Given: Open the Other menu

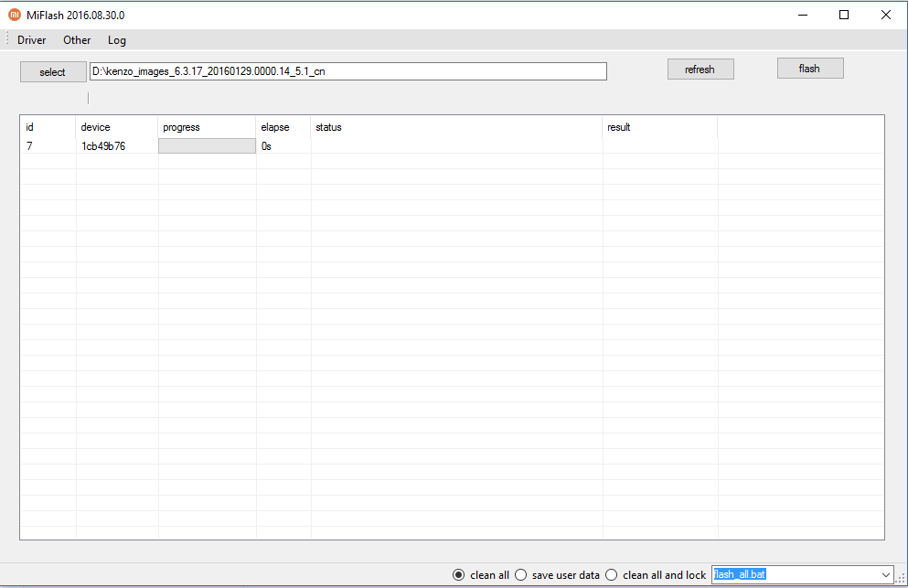Looking at the screenshot, I should [77, 40].
